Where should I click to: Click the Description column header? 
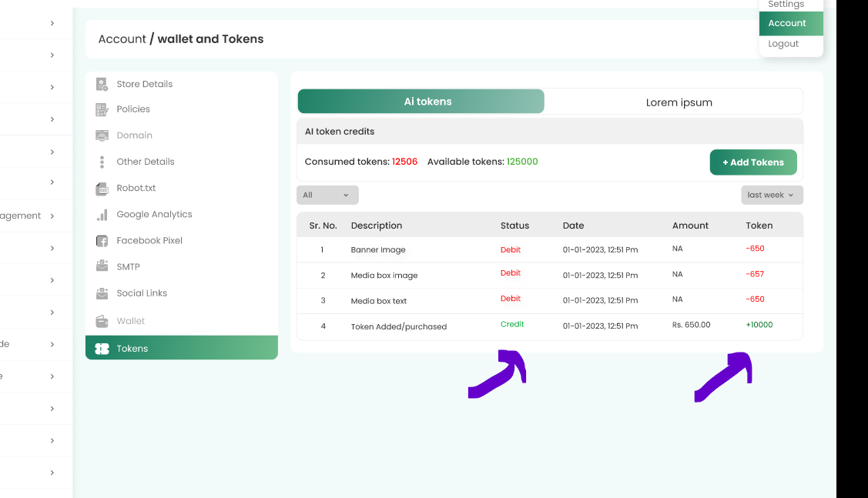click(377, 226)
